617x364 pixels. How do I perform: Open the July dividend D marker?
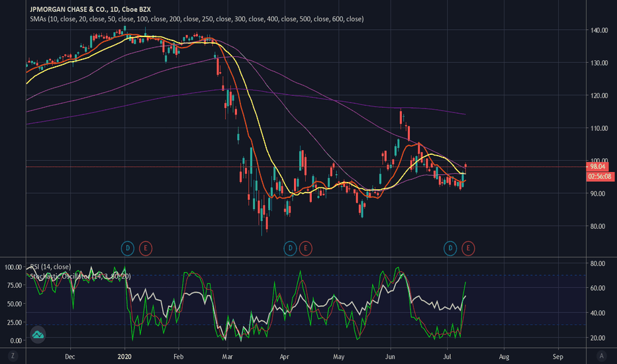coord(450,248)
